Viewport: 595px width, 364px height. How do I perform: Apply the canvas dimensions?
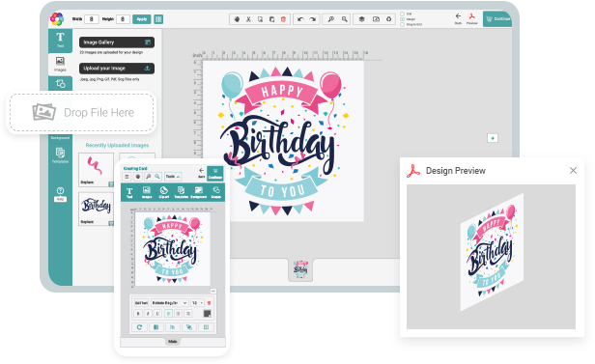142,19
